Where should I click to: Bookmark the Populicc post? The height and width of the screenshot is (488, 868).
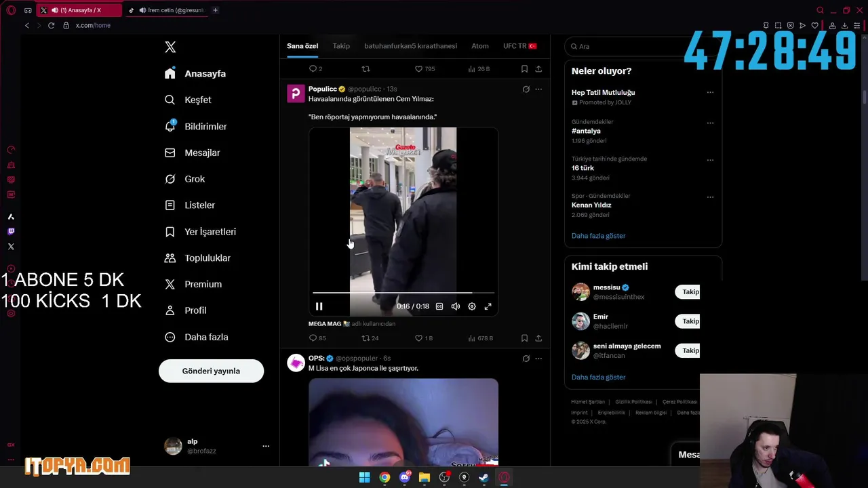click(524, 338)
